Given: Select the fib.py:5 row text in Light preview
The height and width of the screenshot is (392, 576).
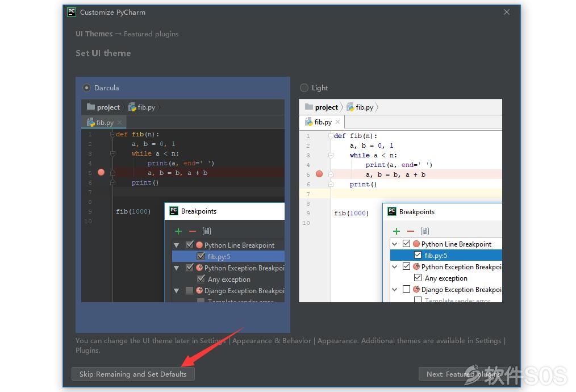Looking at the screenshot, I should click(436, 255).
